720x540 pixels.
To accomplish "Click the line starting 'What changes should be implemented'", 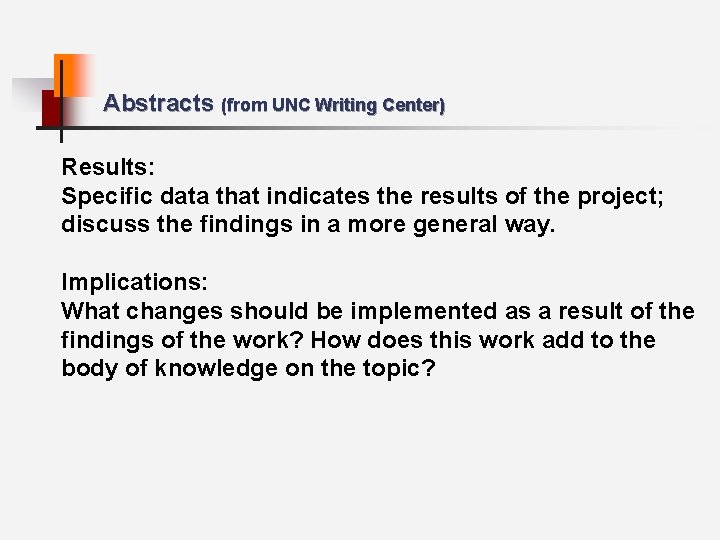I will point(378,311).
